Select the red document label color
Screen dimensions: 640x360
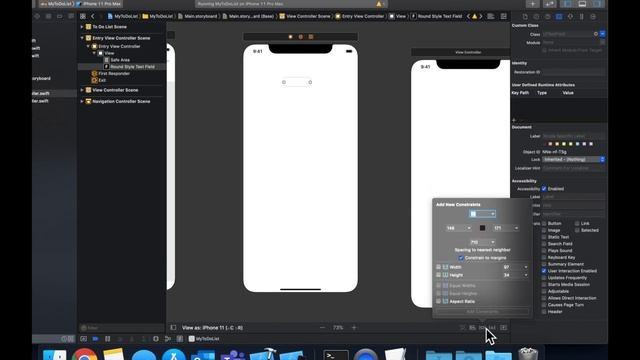tap(550, 144)
